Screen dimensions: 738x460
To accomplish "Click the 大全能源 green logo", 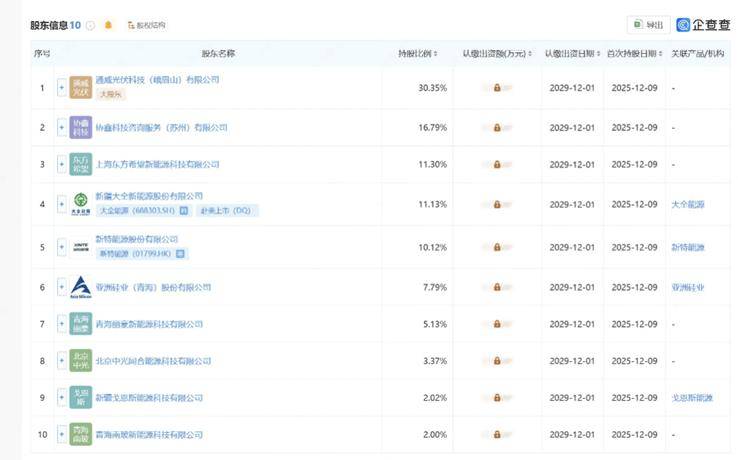I will point(81,202).
